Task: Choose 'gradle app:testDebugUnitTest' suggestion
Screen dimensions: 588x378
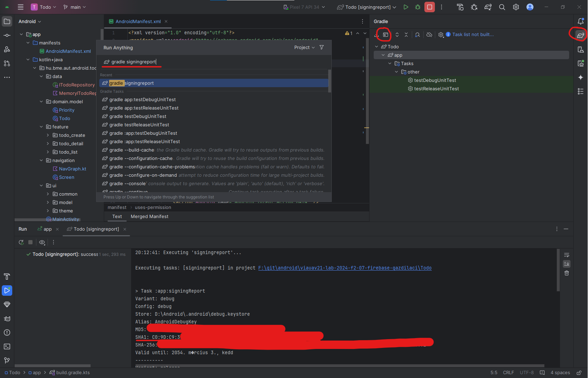Action: [x=214, y=100]
